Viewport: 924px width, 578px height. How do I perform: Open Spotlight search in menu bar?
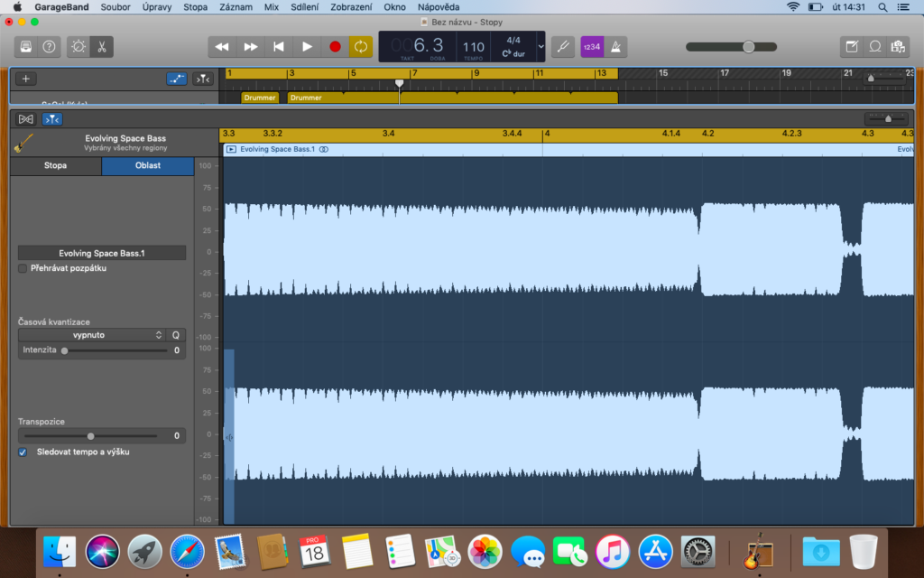pyautogui.click(x=882, y=7)
